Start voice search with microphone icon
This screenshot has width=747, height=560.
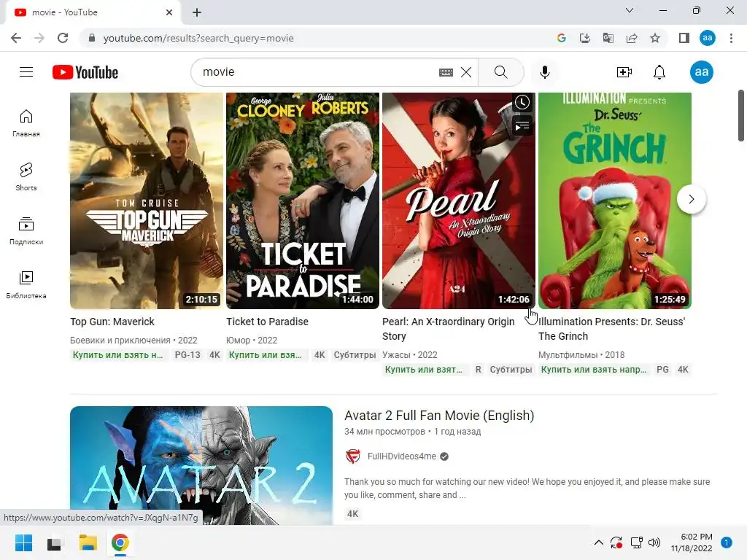click(545, 72)
